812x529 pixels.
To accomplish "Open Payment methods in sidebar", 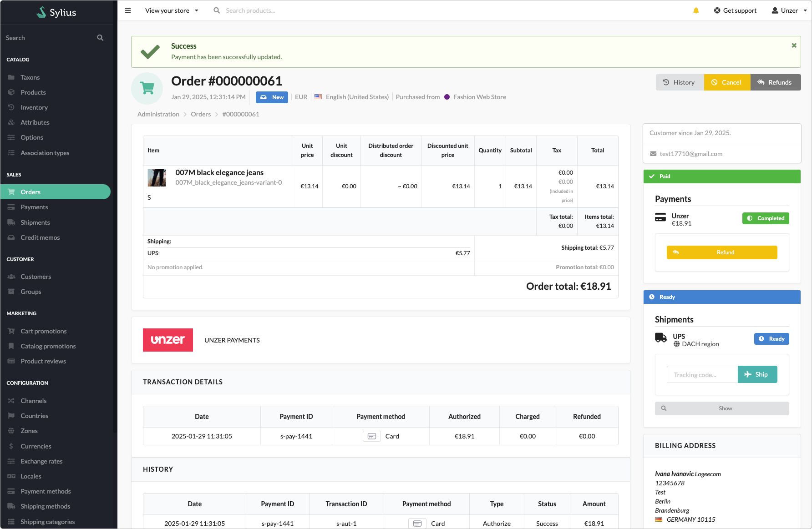I will point(46,491).
